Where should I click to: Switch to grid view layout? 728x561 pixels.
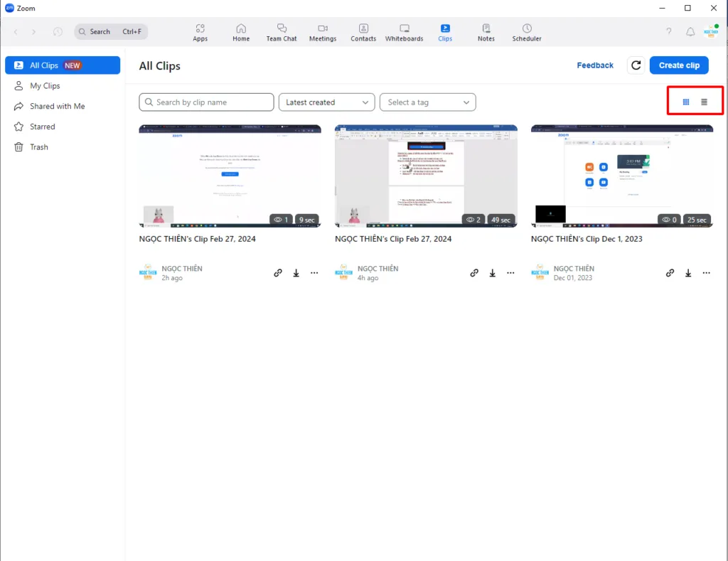coord(685,102)
